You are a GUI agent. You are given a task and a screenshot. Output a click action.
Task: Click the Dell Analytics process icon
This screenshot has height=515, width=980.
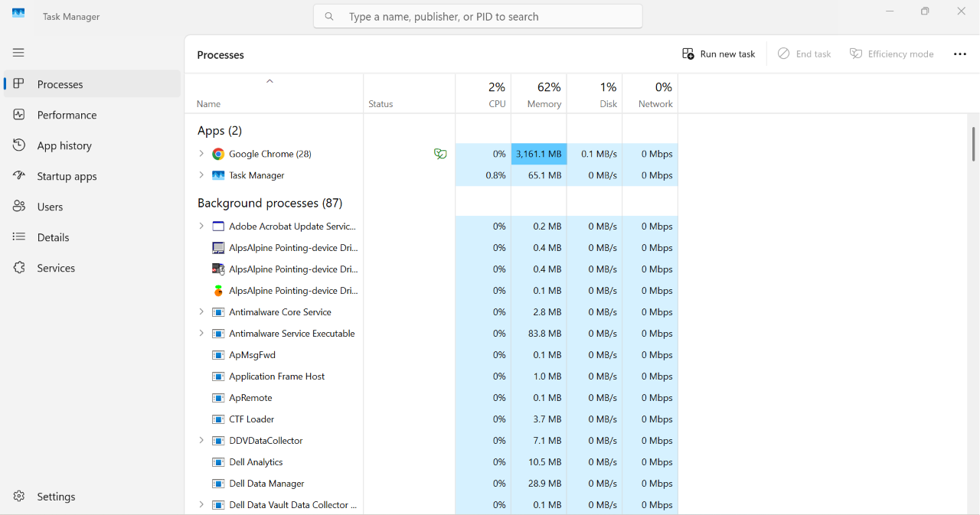point(218,462)
